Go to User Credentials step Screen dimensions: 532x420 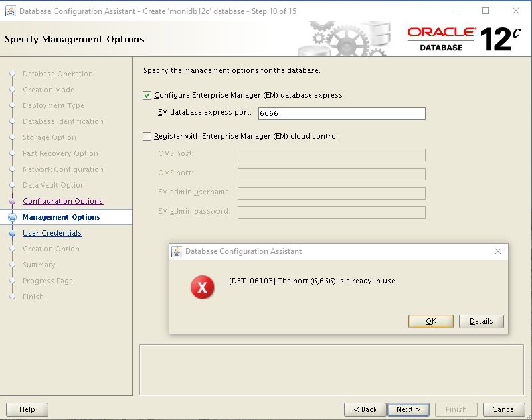pos(52,233)
